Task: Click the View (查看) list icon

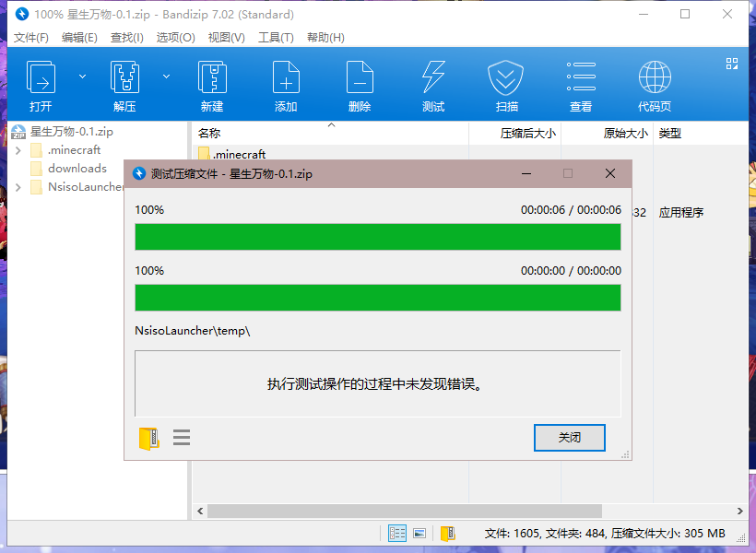Action: 581,76
